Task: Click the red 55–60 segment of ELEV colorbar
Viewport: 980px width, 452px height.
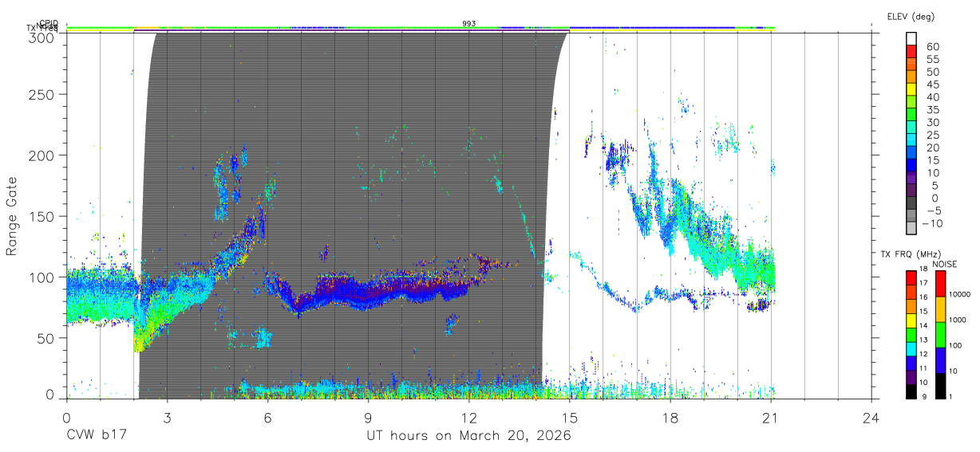Action: [x=911, y=50]
